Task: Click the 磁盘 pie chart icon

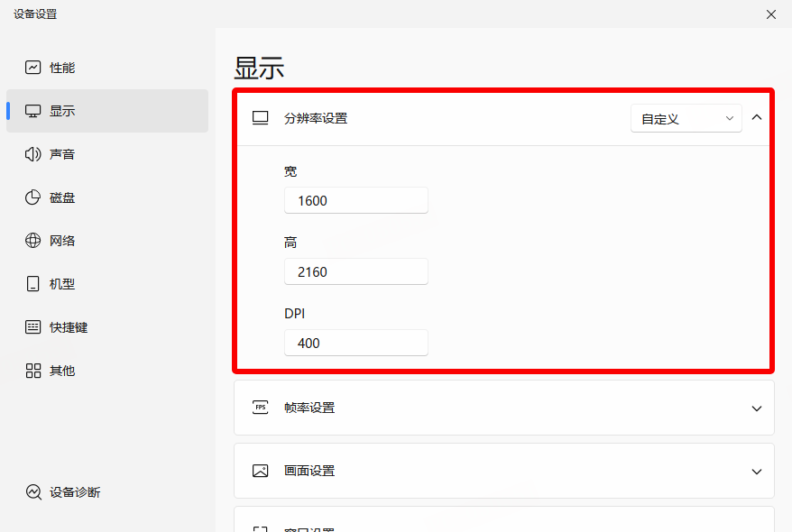Action: (33, 197)
